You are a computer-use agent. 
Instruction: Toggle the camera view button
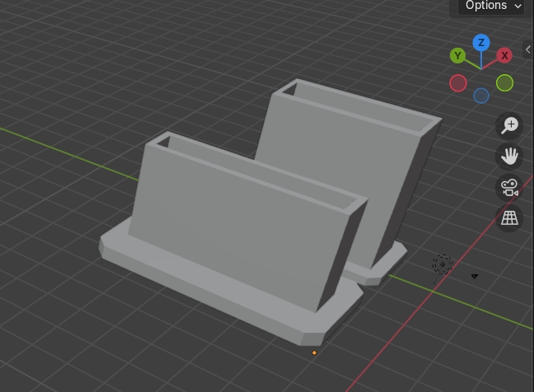pyautogui.click(x=509, y=188)
